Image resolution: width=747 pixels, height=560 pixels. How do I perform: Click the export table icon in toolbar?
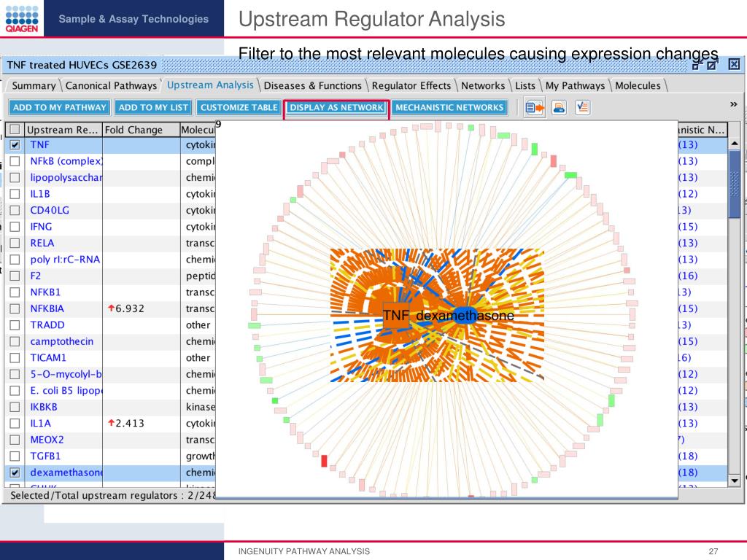535,108
